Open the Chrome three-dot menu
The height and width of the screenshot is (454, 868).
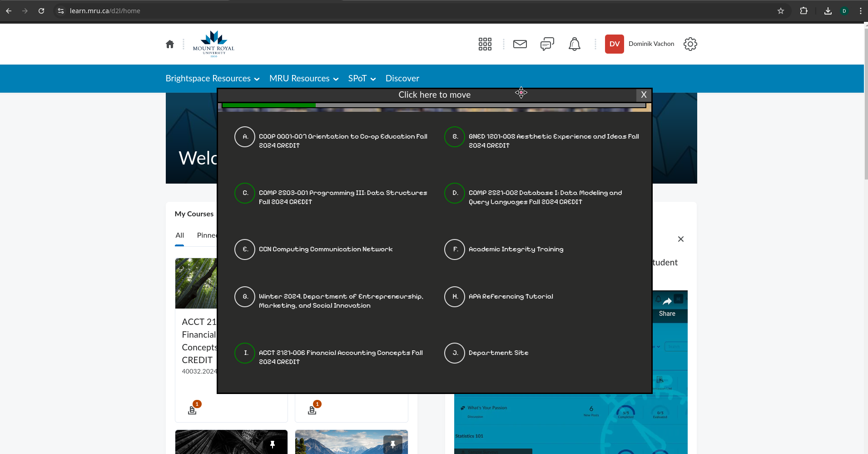[861, 11]
